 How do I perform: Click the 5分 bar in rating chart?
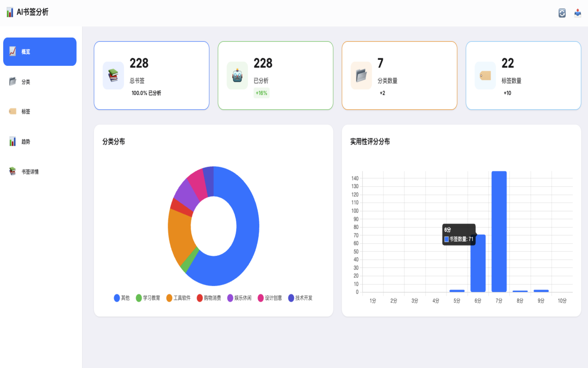click(x=457, y=291)
